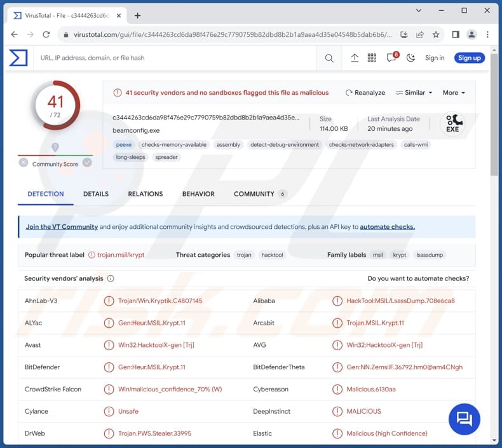Click DrWeb result Trojan.PWS.Stealer.33995
Viewport: 502px width, 448px height.
[154, 433]
